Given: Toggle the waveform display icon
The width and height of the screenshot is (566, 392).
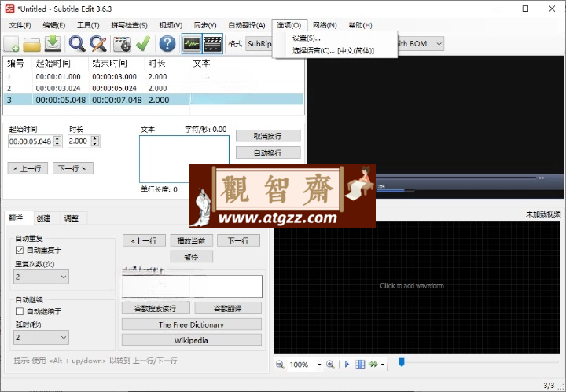Looking at the screenshot, I should pos(191,44).
